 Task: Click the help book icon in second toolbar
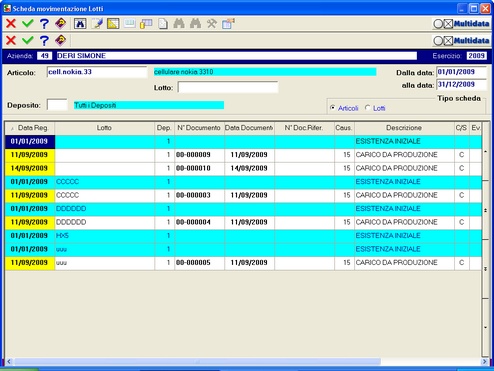coord(61,40)
